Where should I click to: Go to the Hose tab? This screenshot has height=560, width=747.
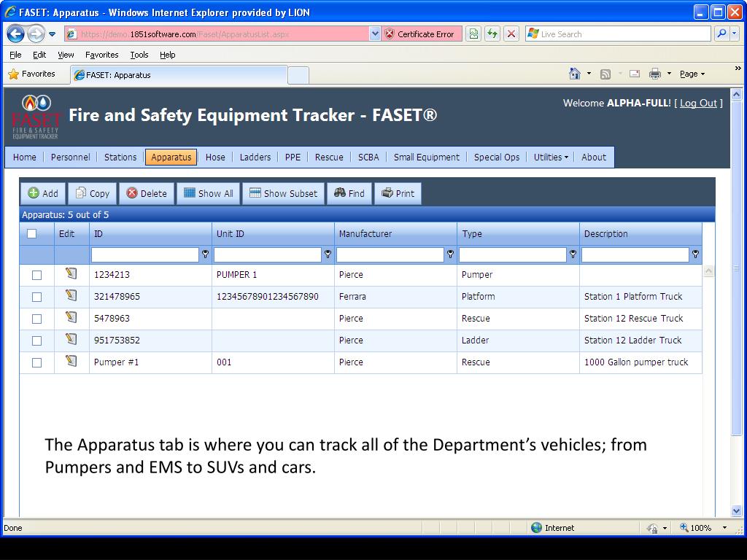(x=215, y=157)
